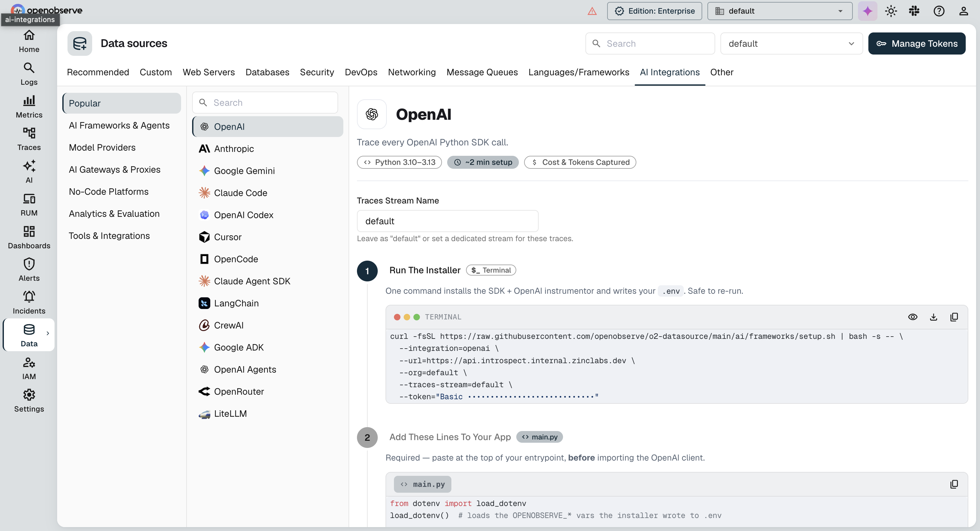980x531 pixels.
Task: Switch to the Message Queues tab
Action: 482,72
